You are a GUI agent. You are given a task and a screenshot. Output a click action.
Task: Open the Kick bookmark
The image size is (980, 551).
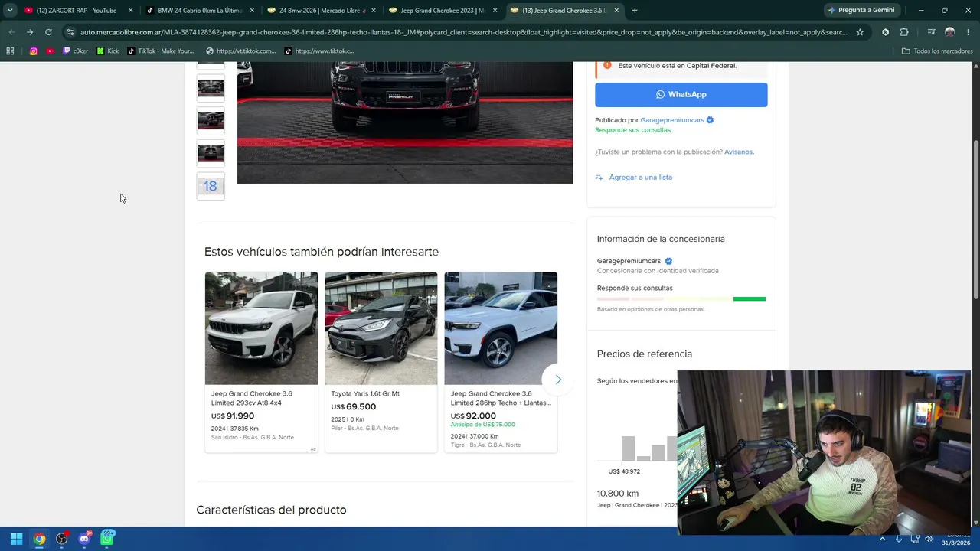point(108,51)
